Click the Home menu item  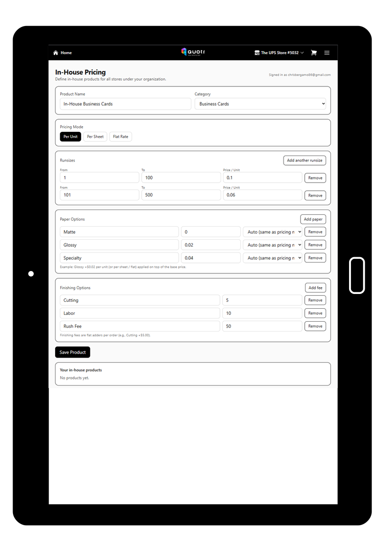click(x=66, y=52)
